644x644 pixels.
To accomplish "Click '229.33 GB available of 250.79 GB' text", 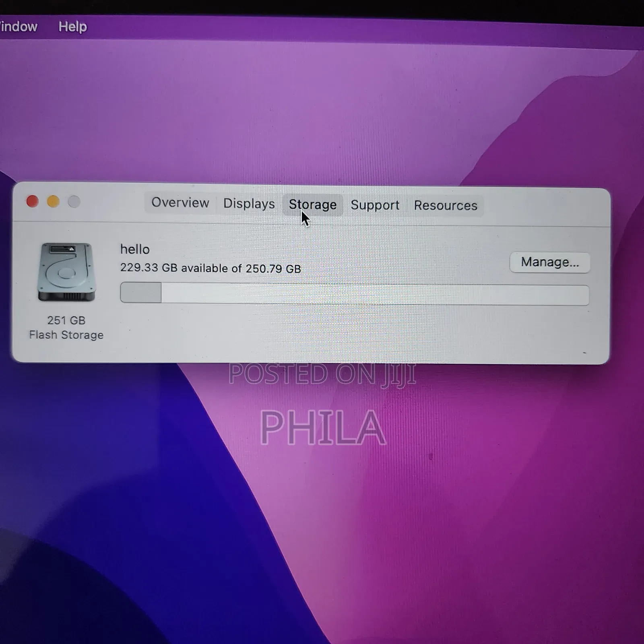I will pos(211,268).
